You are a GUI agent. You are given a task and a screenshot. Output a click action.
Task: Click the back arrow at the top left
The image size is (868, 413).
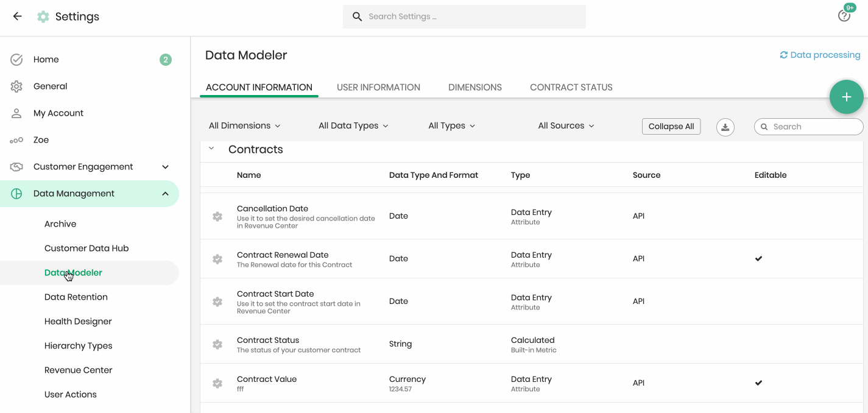pyautogui.click(x=16, y=16)
